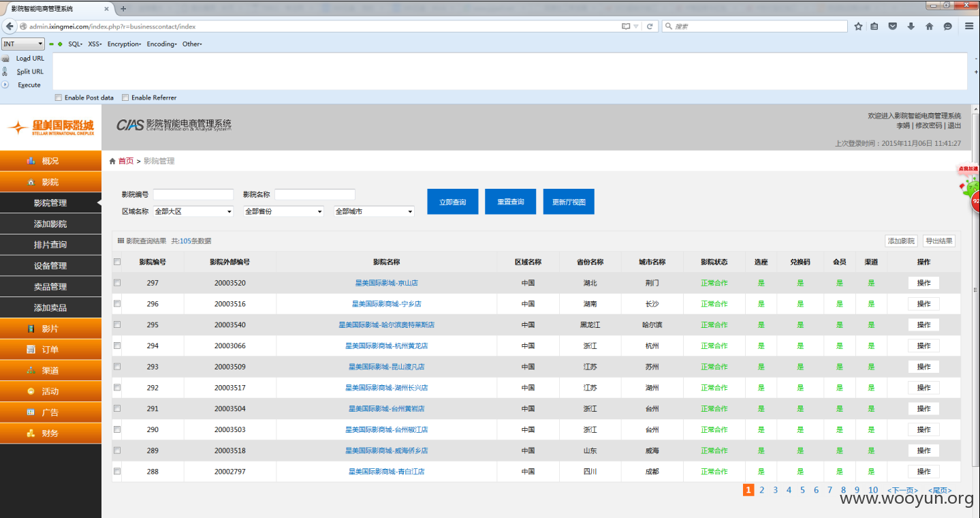The height and width of the screenshot is (518, 980).
Task: Click the HackBar green minus icon
Action: (52, 44)
